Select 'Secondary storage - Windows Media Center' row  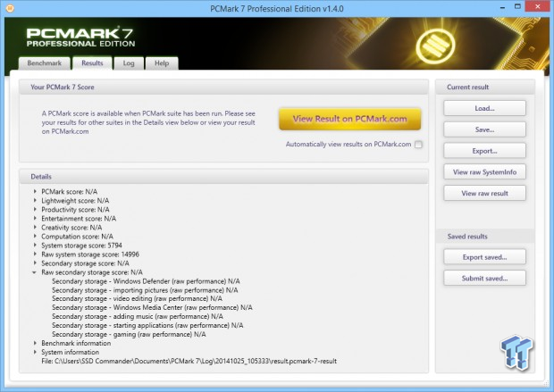(x=152, y=307)
